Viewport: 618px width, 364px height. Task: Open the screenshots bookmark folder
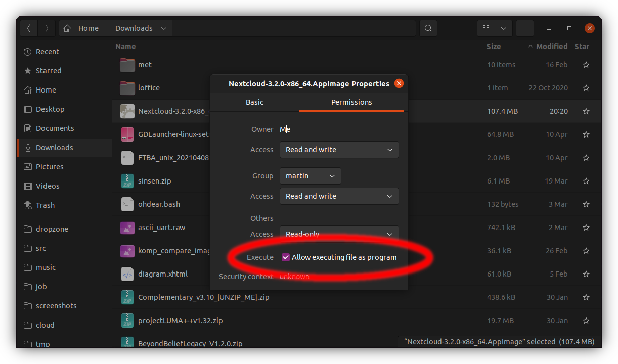pos(64,306)
